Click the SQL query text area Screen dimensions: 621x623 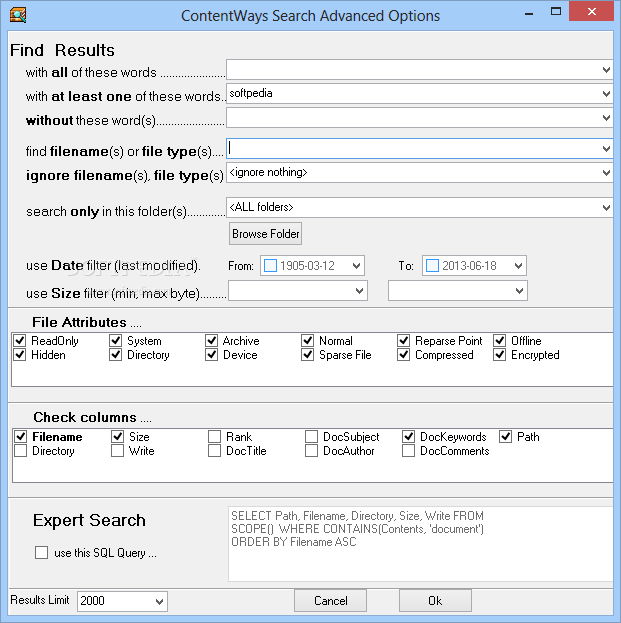(420, 544)
